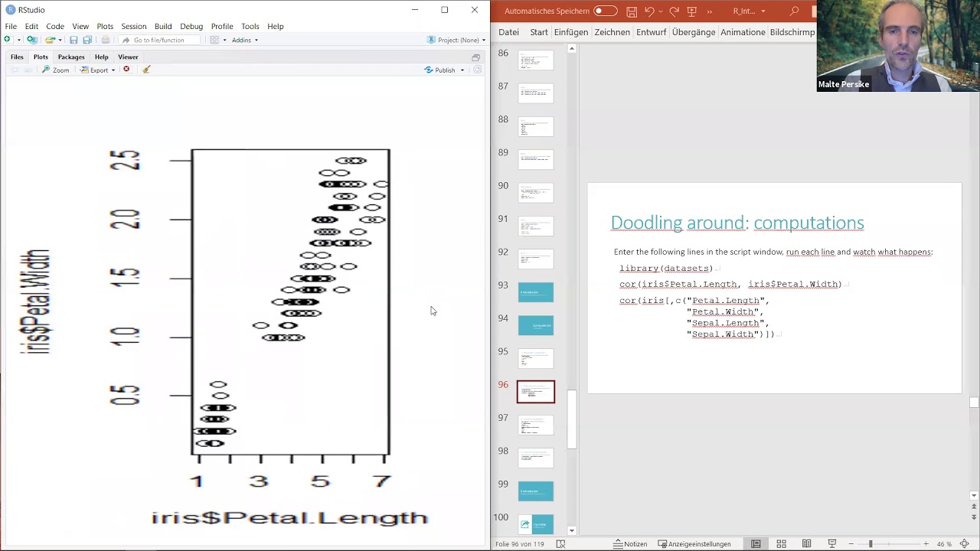Save all open documents in RStudio
This screenshot has width=980, height=551.
87,40
